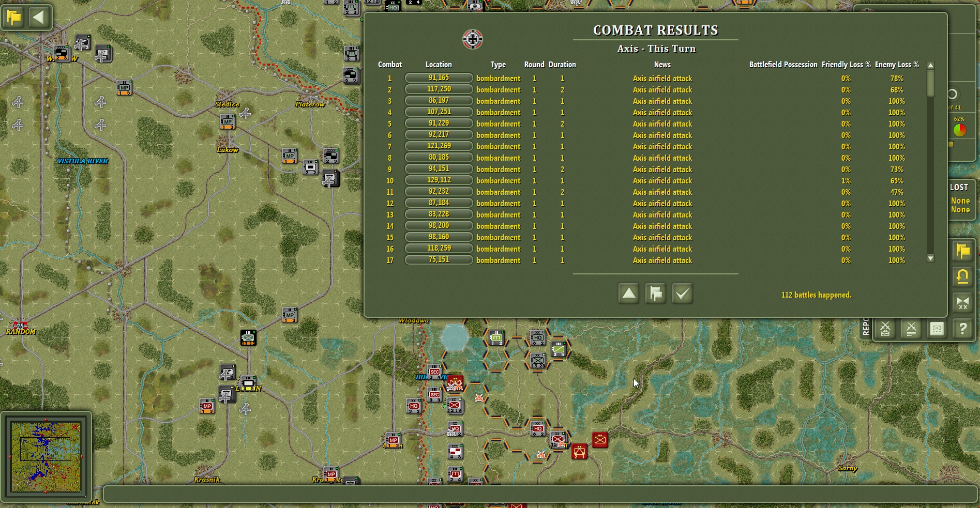
Task: Click the double yellow flags right panel button
Action: pyautogui.click(x=962, y=251)
